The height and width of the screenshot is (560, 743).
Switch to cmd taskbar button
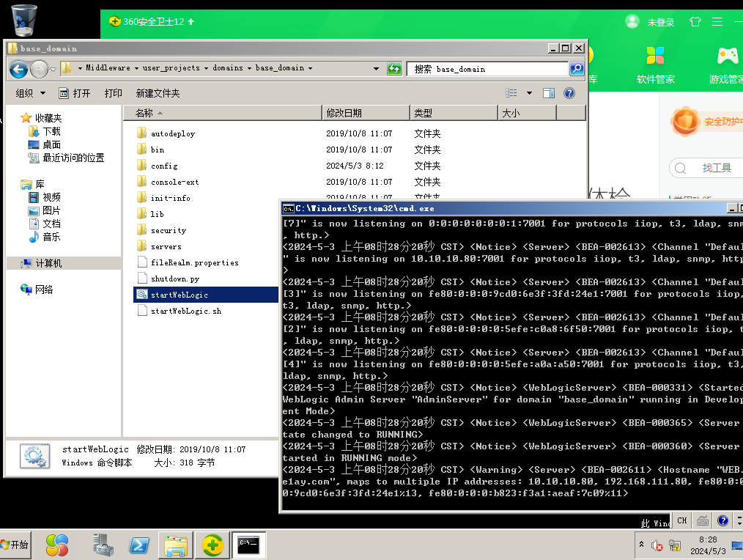point(249,545)
